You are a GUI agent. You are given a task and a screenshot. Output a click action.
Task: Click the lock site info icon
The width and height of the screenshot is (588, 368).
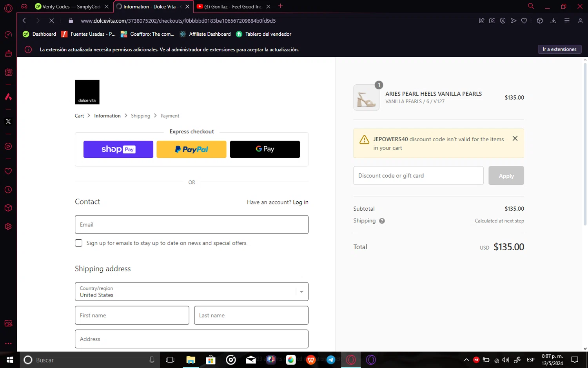(x=71, y=20)
